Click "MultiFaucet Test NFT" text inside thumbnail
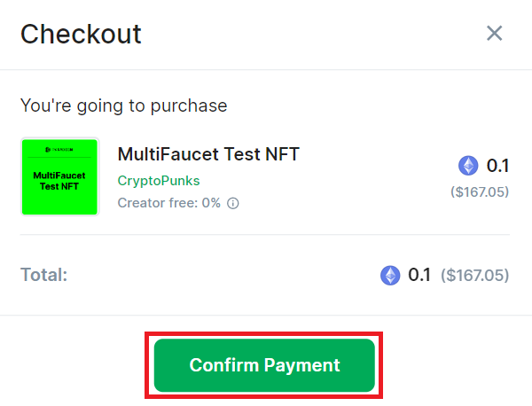The image size is (532, 406). 59,181
